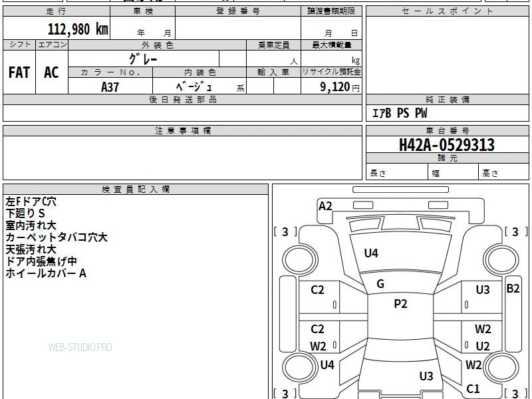Image resolution: width=532 pixels, height=399 pixels.
Task: Click the P2 mark on the roof
Action: [x=400, y=303]
